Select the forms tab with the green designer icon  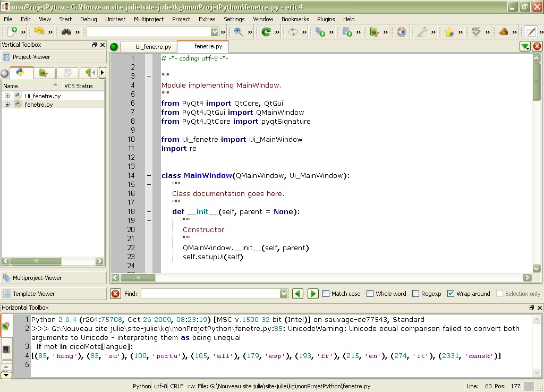coord(44,72)
